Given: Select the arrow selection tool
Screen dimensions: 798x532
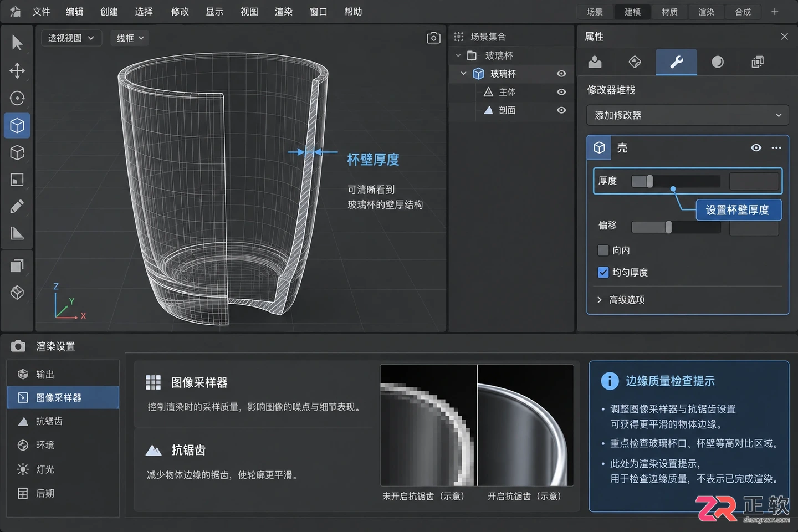Looking at the screenshot, I should coord(17,43).
